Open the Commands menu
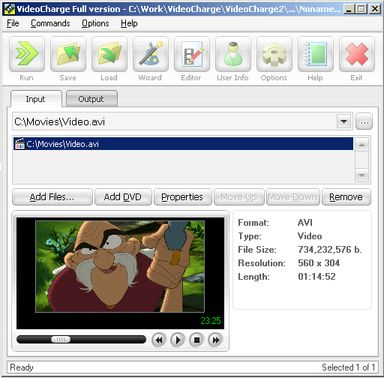384x378 pixels. click(x=50, y=24)
